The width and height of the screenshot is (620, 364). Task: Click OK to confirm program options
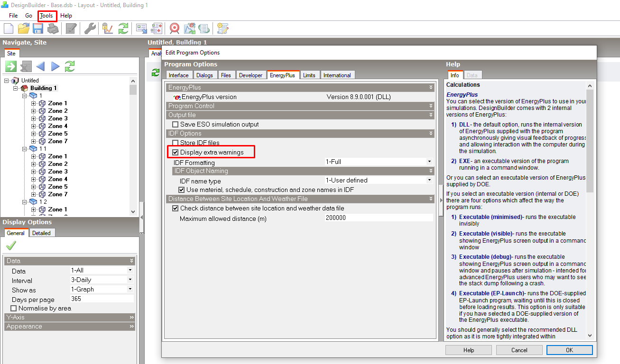[569, 350]
